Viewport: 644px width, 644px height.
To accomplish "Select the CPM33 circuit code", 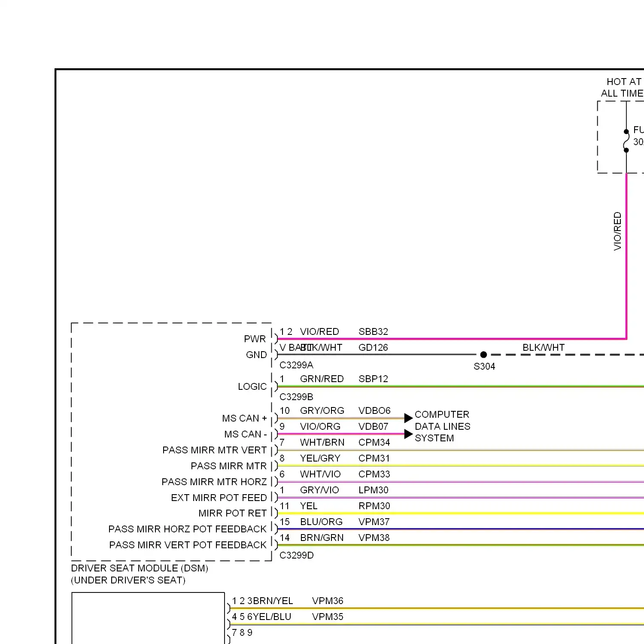I will pos(374,474).
